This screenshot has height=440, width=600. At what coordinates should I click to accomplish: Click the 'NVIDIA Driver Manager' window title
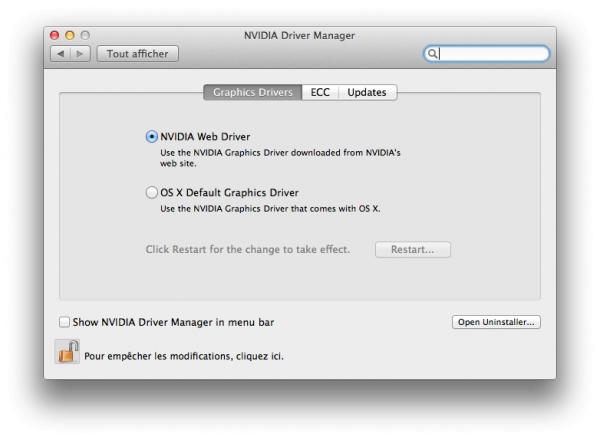(x=299, y=36)
